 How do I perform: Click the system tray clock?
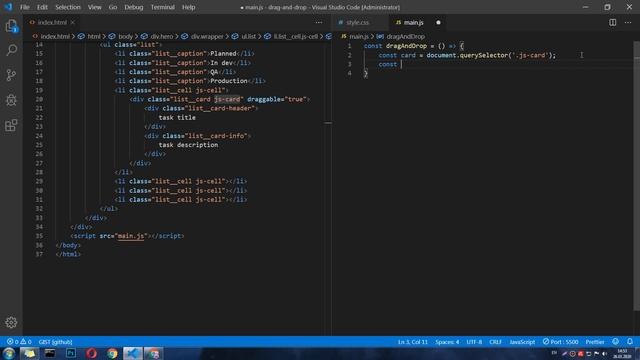pos(622,353)
